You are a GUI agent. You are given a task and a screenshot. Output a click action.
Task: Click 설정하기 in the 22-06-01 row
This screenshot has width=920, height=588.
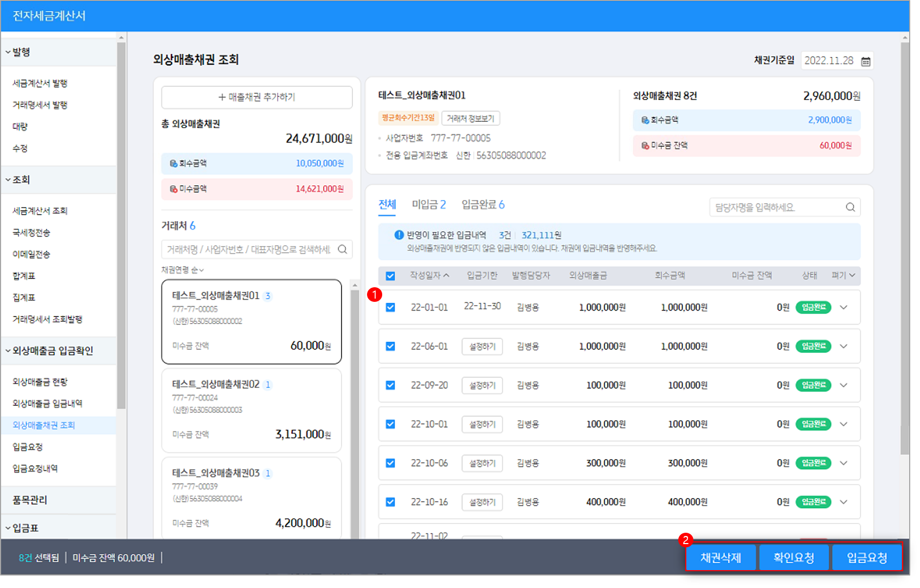tap(482, 346)
